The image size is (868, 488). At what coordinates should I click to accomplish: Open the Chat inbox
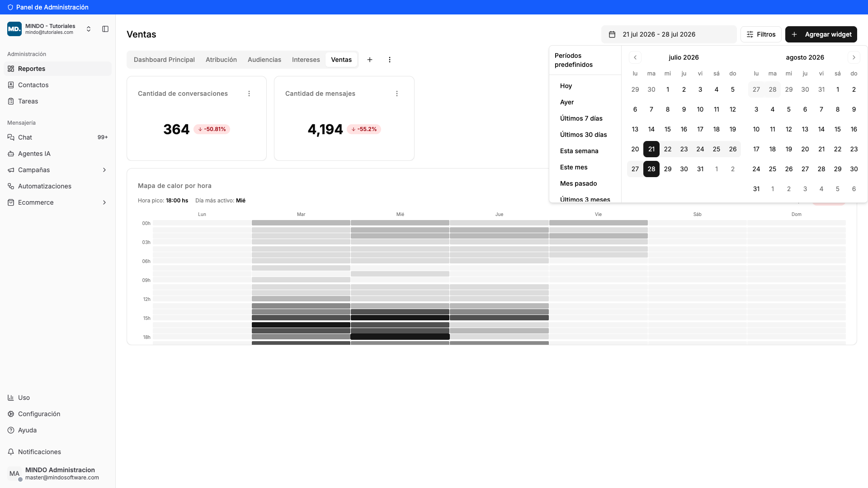(x=57, y=137)
